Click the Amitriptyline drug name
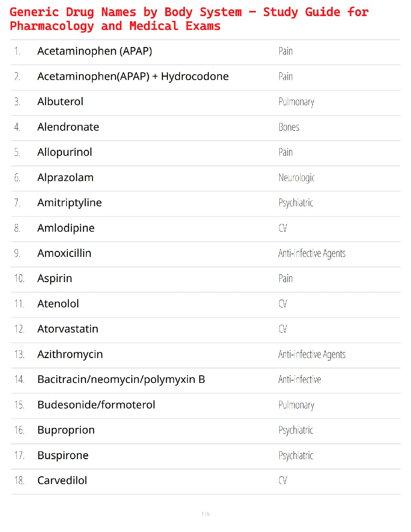The width and height of the screenshot is (411, 532). (70, 203)
